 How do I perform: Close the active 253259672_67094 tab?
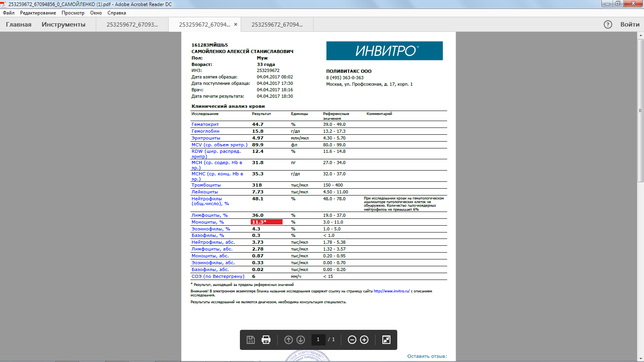tap(236, 25)
